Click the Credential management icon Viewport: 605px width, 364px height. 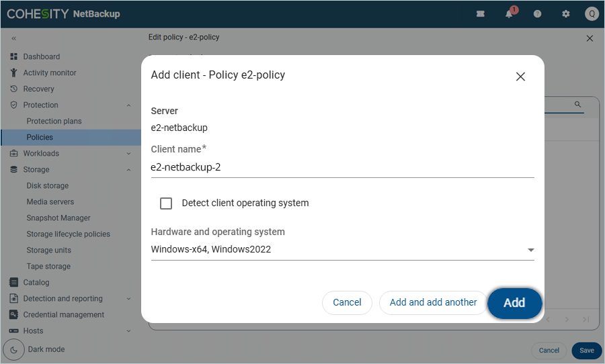(13, 314)
